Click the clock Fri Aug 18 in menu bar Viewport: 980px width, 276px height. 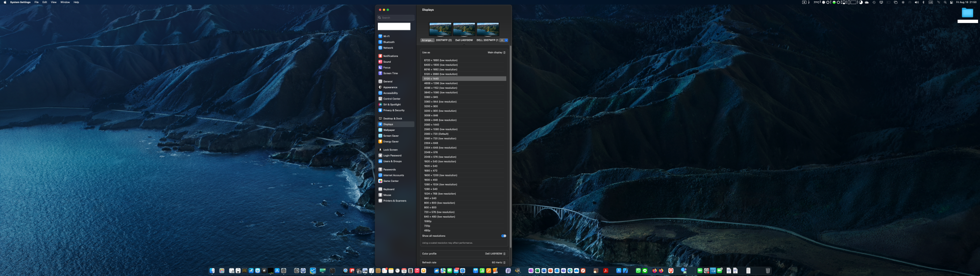click(966, 2)
